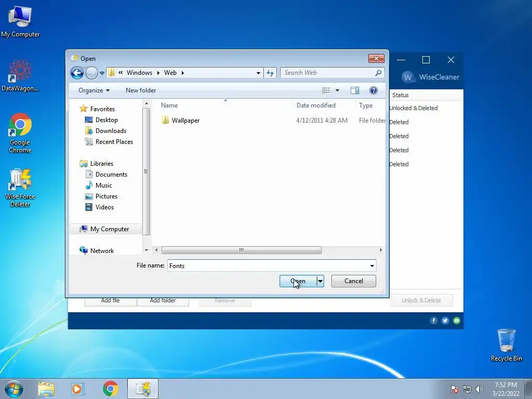
Task: Select Downloads under Favorites
Action: coord(111,130)
